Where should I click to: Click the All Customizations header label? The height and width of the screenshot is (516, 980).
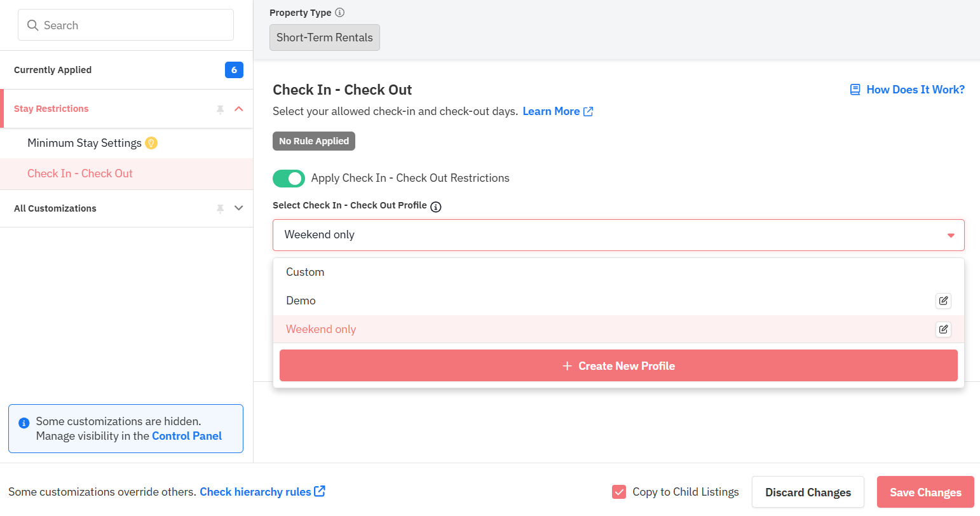[55, 208]
